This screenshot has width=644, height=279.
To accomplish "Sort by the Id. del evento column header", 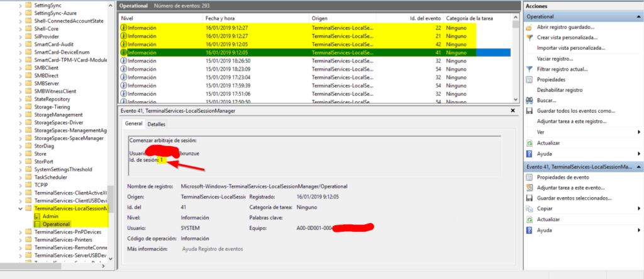I will [410, 18].
